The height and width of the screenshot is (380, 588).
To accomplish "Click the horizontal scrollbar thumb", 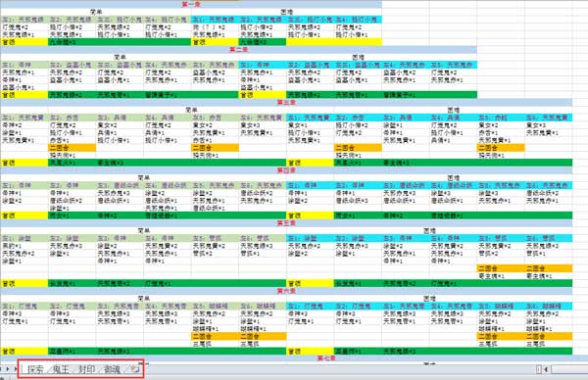I will point(569,369).
